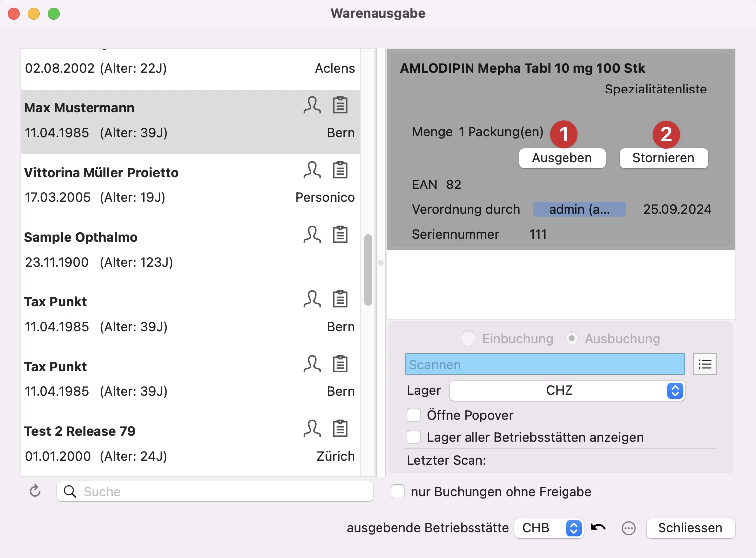The width and height of the screenshot is (756, 558).
Task: Click the undo arrow beside CHB
Action: point(598,527)
